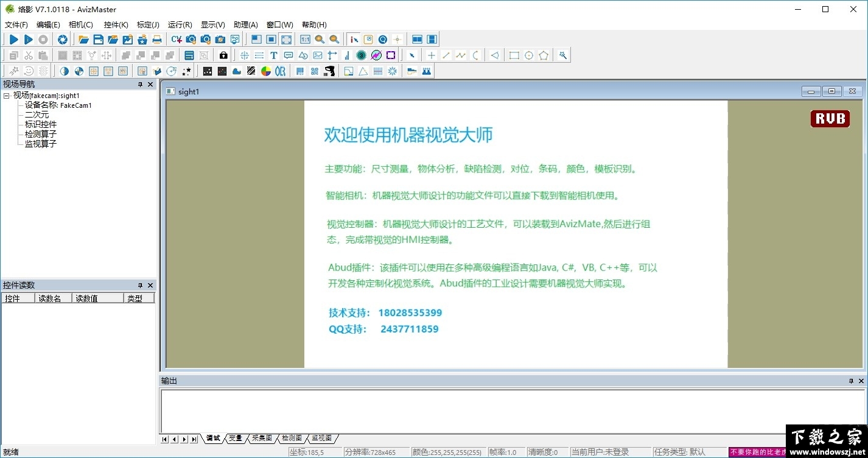Select the text T label tool
Viewport: 868px width, 458px height.
(x=274, y=55)
